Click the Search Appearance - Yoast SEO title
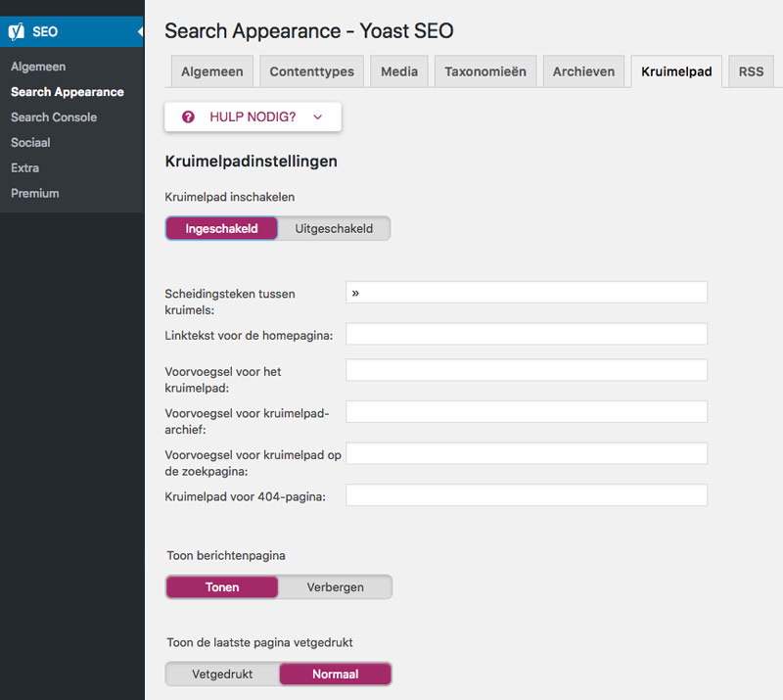Viewport: 783px width, 700px height. click(309, 31)
